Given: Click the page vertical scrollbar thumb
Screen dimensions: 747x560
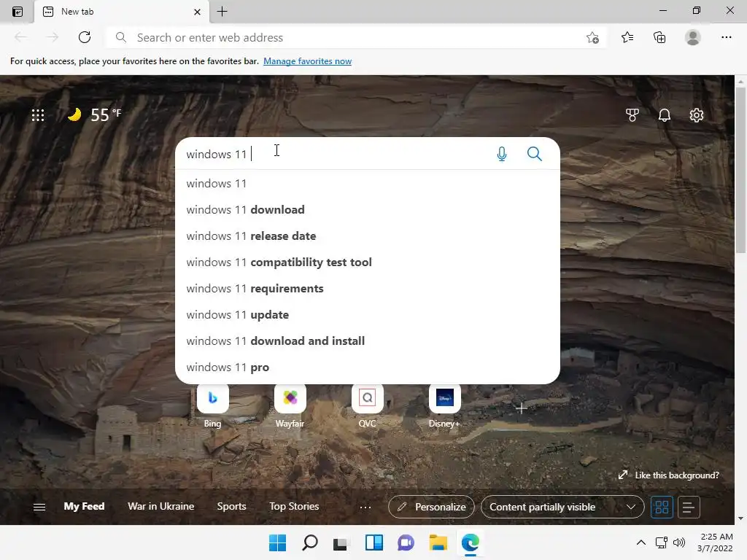Looking at the screenshot, I should pyautogui.click(x=740, y=170).
